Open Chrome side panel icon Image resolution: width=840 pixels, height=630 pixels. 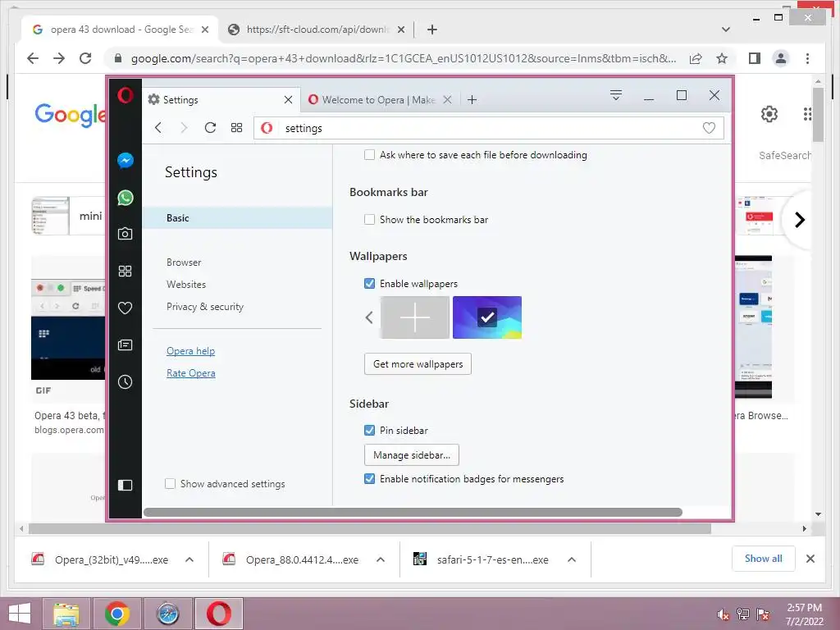point(755,58)
